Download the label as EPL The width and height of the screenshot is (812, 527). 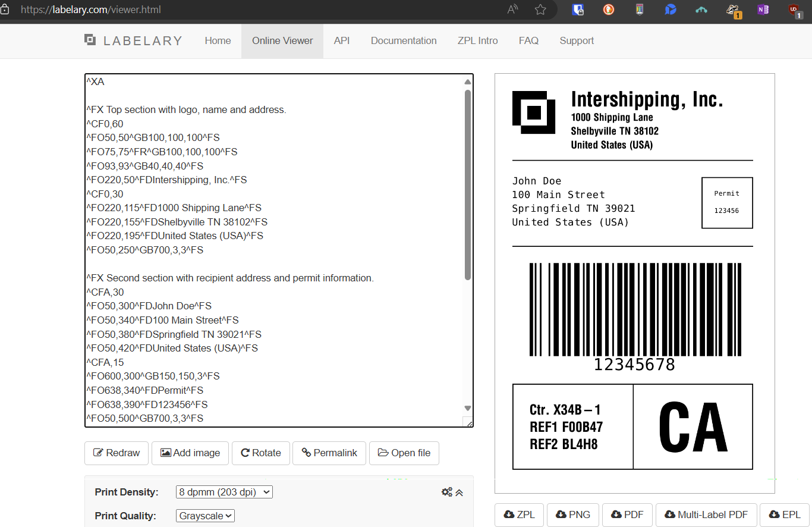784,515
